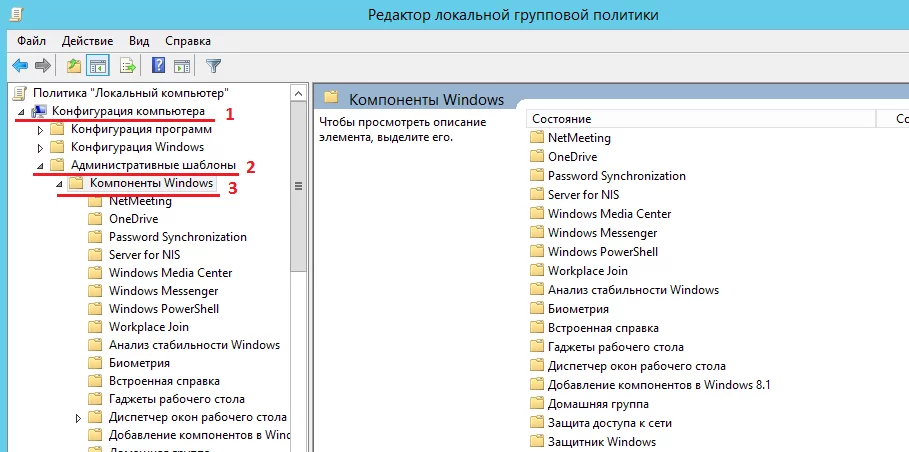Expand Диспетчер окон рабочего стола in tree
The height and width of the screenshot is (452, 909).
pos(78,417)
